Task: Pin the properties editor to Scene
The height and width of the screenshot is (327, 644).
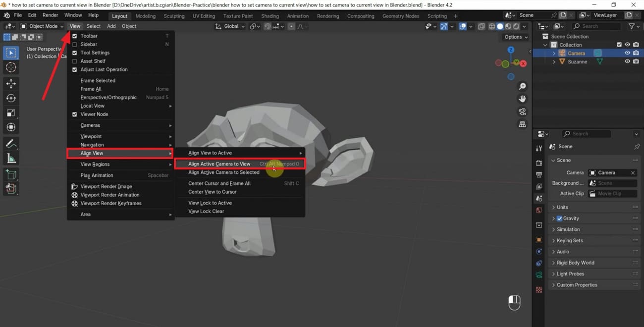Action: 637,147
